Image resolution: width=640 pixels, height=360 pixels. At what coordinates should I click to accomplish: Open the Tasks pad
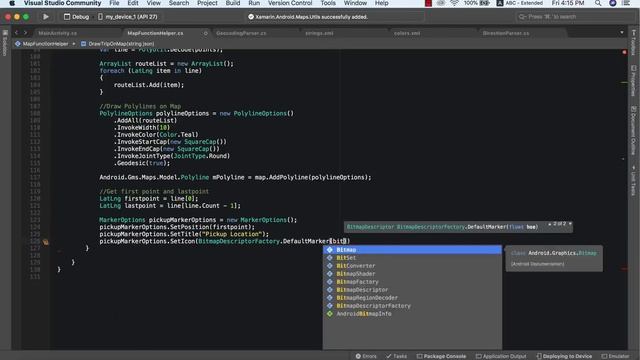click(x=396, y=356)
